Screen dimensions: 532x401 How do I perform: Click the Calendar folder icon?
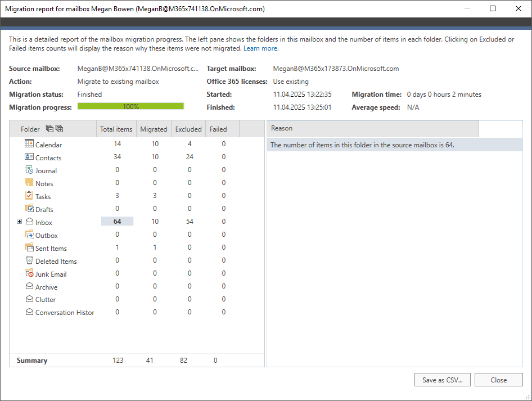29,144
